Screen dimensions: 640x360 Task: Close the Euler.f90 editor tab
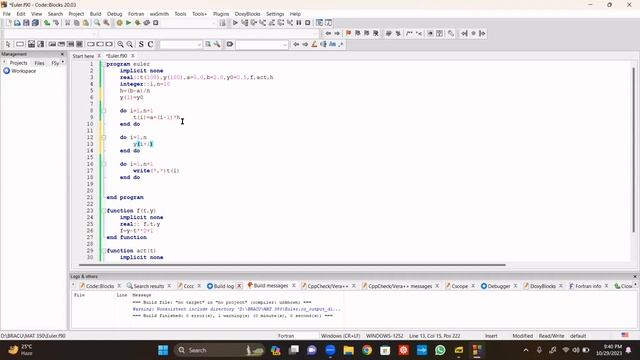point(133,56)
